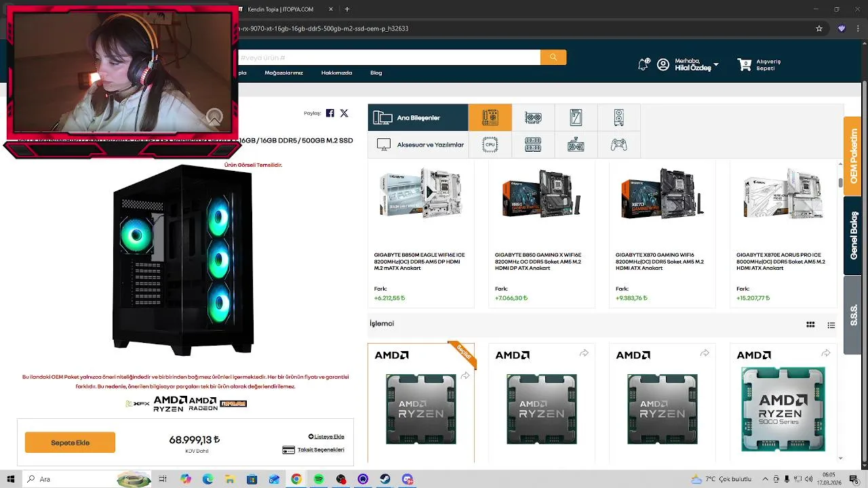Bookmark this page with the star icon
The width and height of the screenshot is (868, 488).
[x=819, y=28]
